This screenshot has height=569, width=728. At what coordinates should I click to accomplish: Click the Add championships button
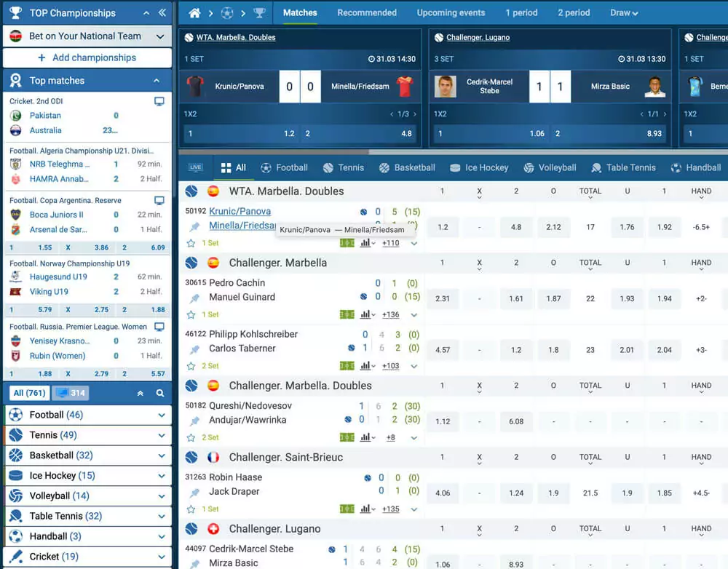point(87,57)
